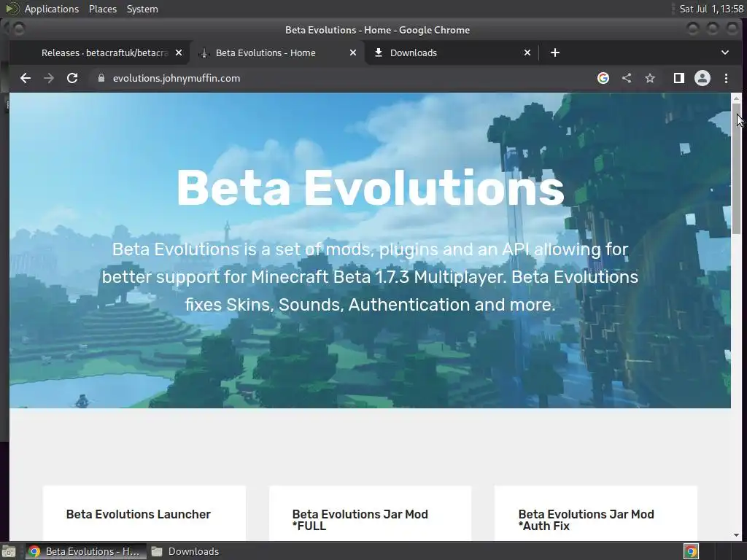Click the scrollbar down arrow

(737, 535)
